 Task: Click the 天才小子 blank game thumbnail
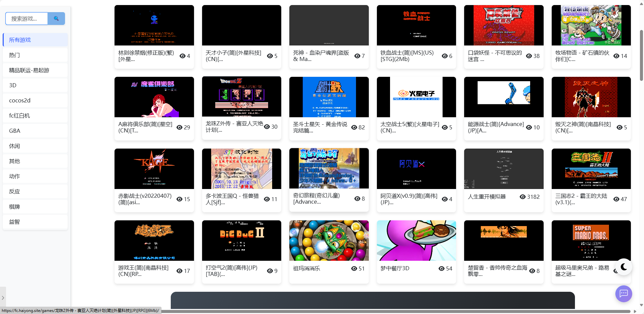(241, 25)
